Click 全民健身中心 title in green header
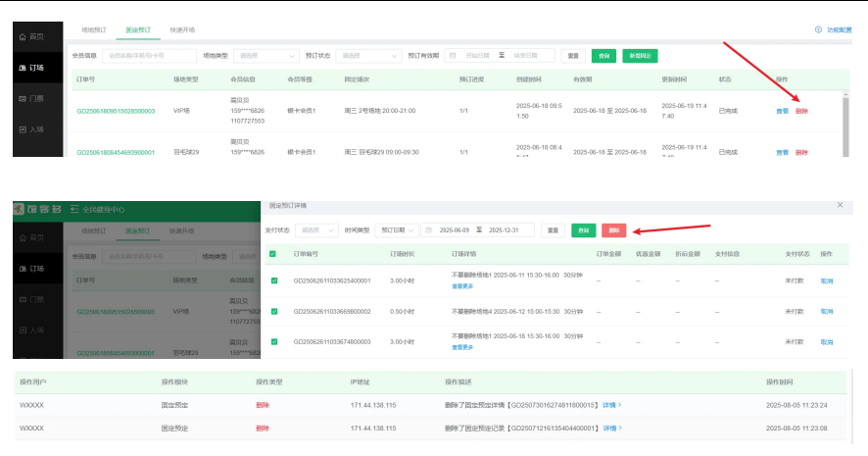 [x=104, y=210]
